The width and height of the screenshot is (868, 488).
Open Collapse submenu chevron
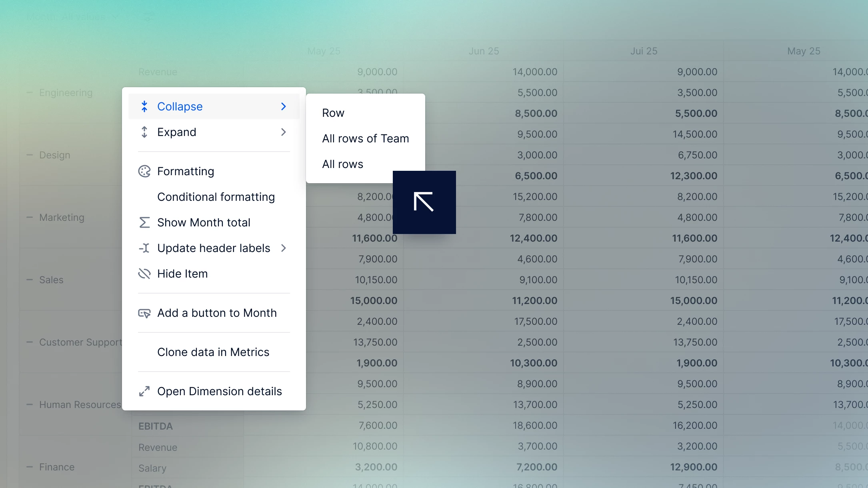pos(284,106)
